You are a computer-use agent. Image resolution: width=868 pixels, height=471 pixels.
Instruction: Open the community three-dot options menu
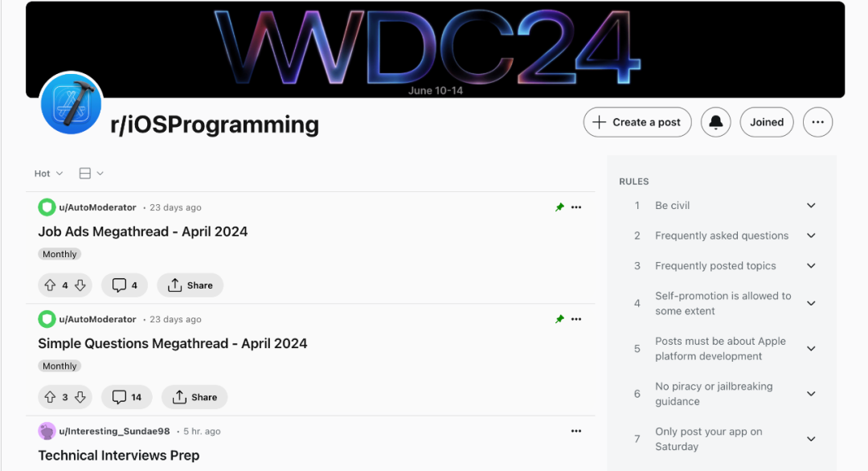pos(817,122)
